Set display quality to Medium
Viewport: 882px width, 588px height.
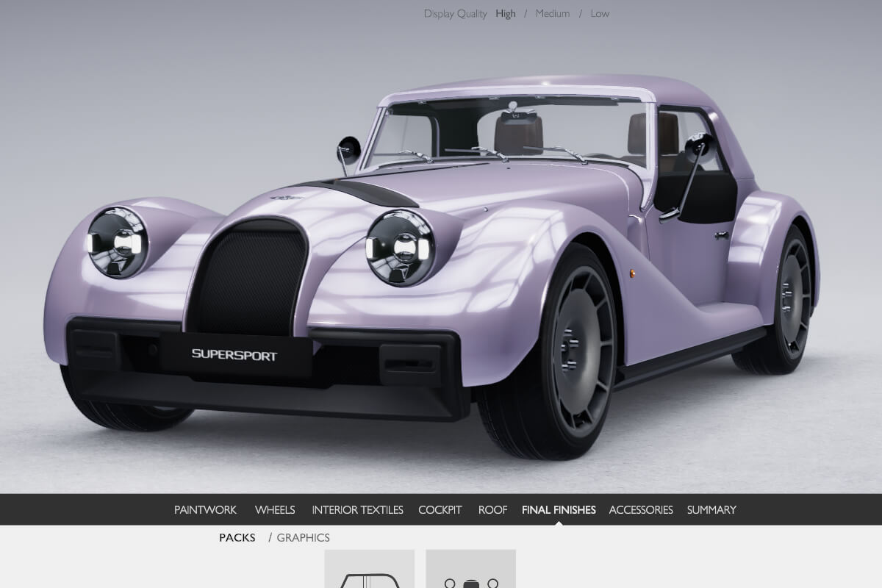tap(553, 13)
